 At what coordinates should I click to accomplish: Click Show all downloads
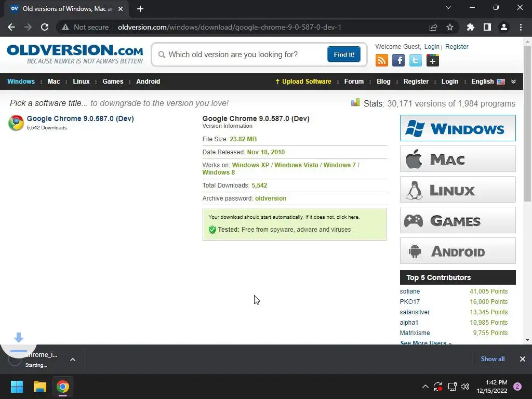coord(493,359)
